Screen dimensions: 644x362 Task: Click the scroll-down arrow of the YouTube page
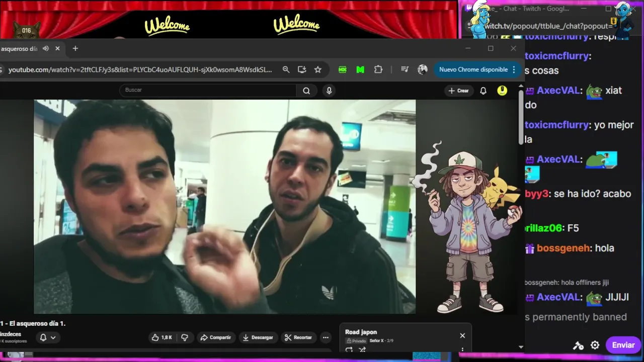point(521,346)
